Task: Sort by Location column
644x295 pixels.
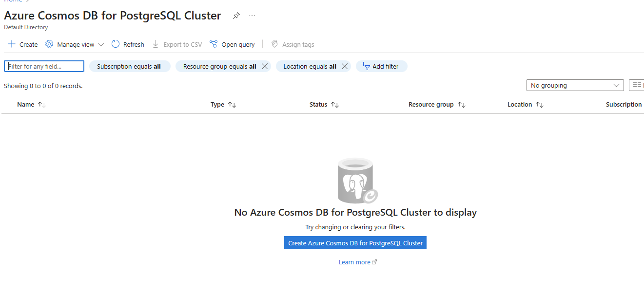Action: [x=540, y=105]
